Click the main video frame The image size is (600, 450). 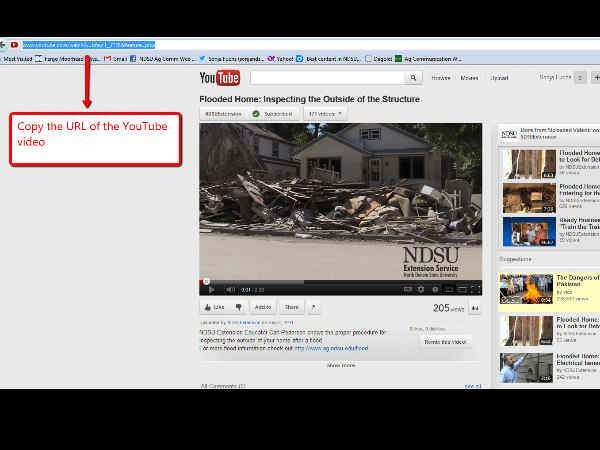[341, 201]
